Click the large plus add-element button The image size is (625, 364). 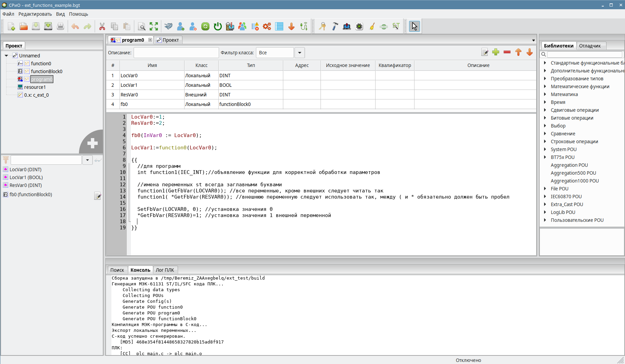pyautogui.click(x=92, y=143)
